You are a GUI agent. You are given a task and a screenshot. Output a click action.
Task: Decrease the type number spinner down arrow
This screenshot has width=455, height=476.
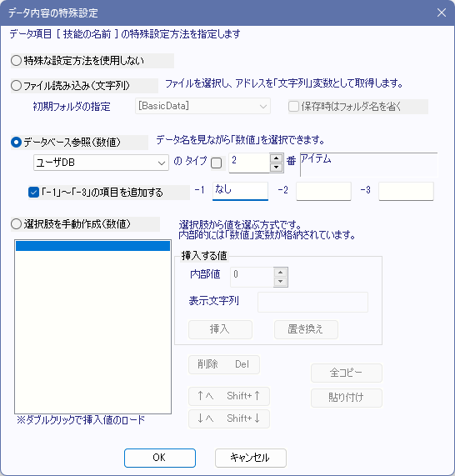(276, 168)
